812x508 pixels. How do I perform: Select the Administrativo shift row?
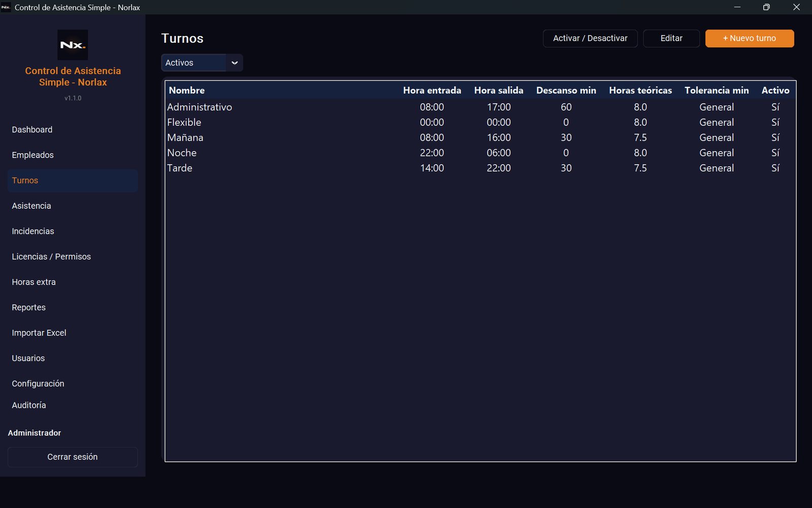[481, 107]
